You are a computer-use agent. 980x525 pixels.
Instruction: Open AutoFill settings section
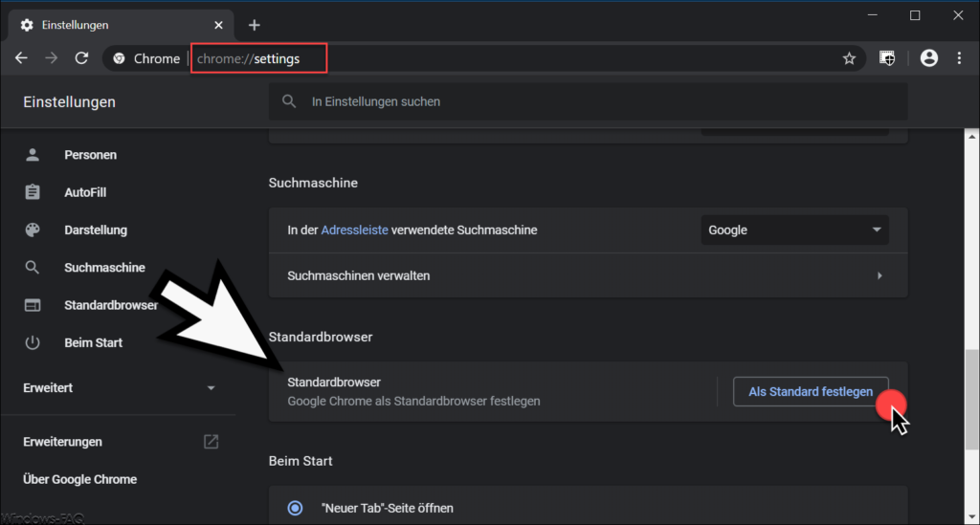(85, 192)
